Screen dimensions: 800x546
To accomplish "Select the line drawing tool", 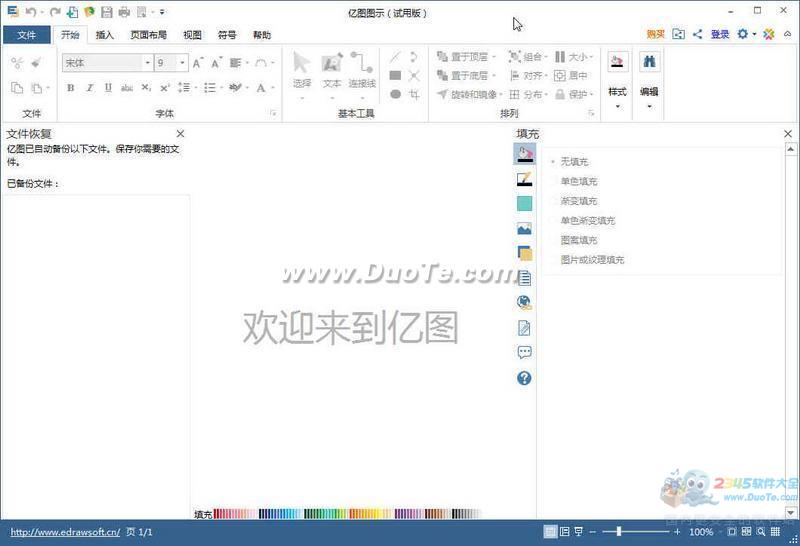I will 395,57.
